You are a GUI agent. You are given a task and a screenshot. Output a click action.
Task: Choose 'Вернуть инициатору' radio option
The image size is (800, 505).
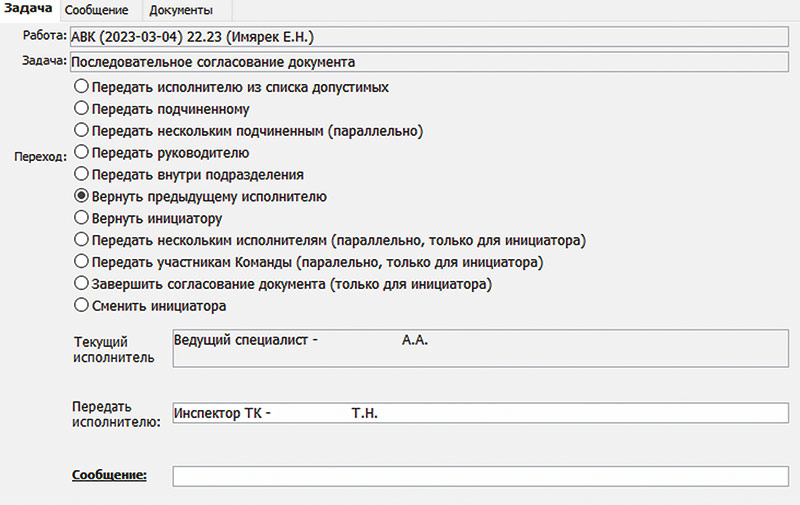tap(82, 218)
